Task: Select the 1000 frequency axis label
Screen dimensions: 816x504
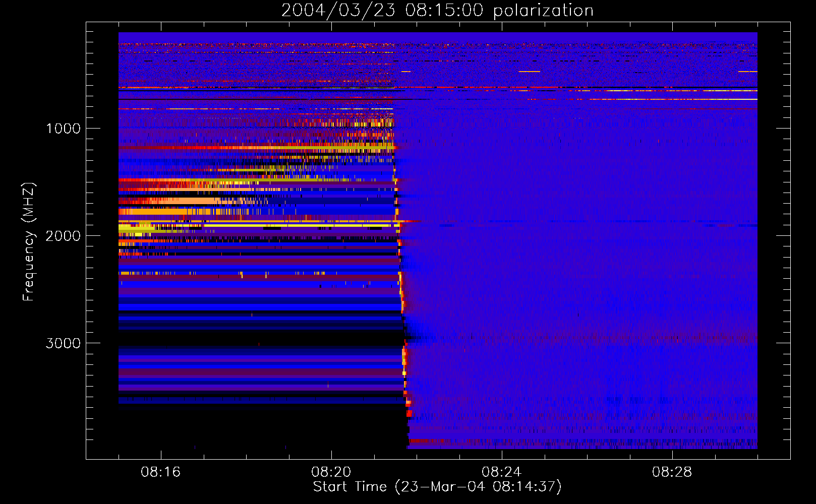Action: pyautogui.click(x=63, y=129)
